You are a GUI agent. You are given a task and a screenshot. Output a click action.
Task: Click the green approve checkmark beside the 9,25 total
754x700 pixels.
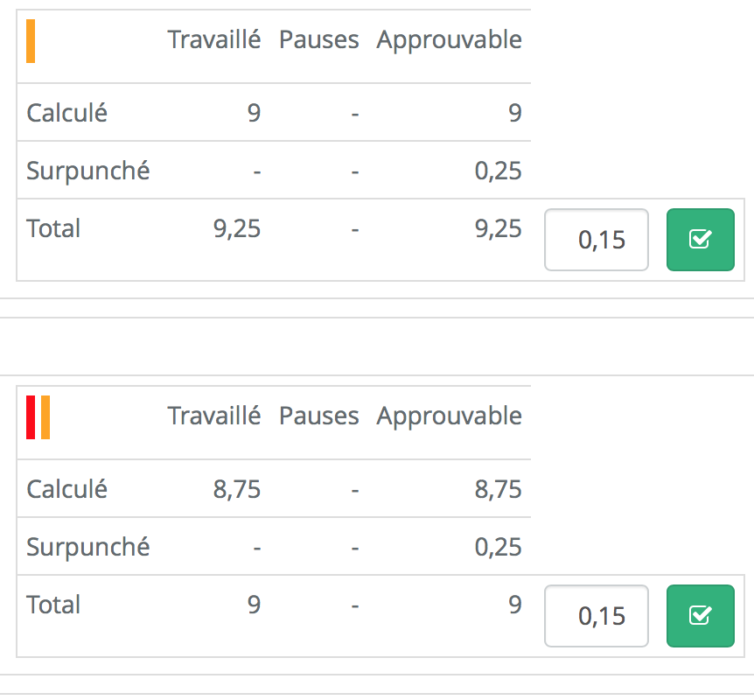pyautogui.click(x=700, y=240)
